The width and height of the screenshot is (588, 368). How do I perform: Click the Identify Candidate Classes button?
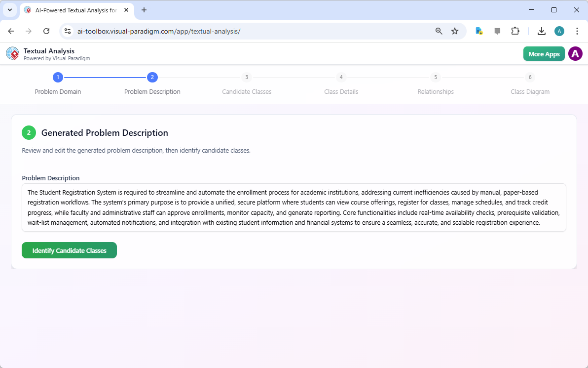(69, 250)
